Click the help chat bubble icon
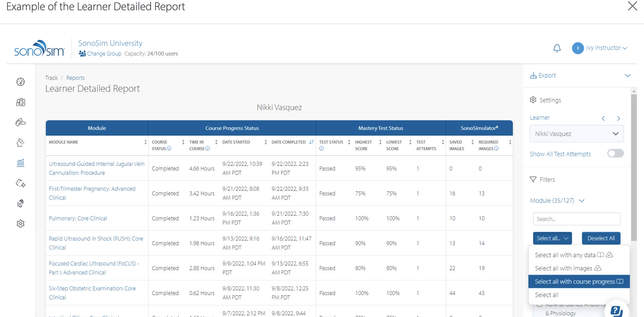Screen dimensions: 644x317 pos(616,310)
